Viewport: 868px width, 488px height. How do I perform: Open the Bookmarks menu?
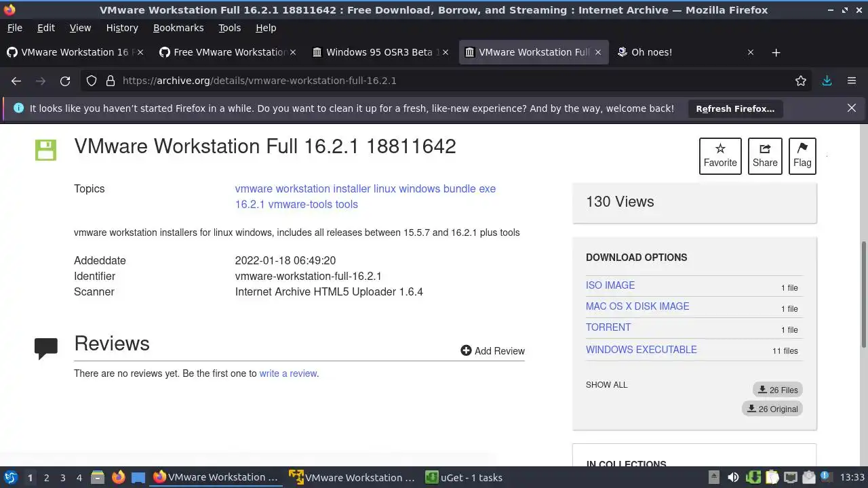tap(178, 28)
